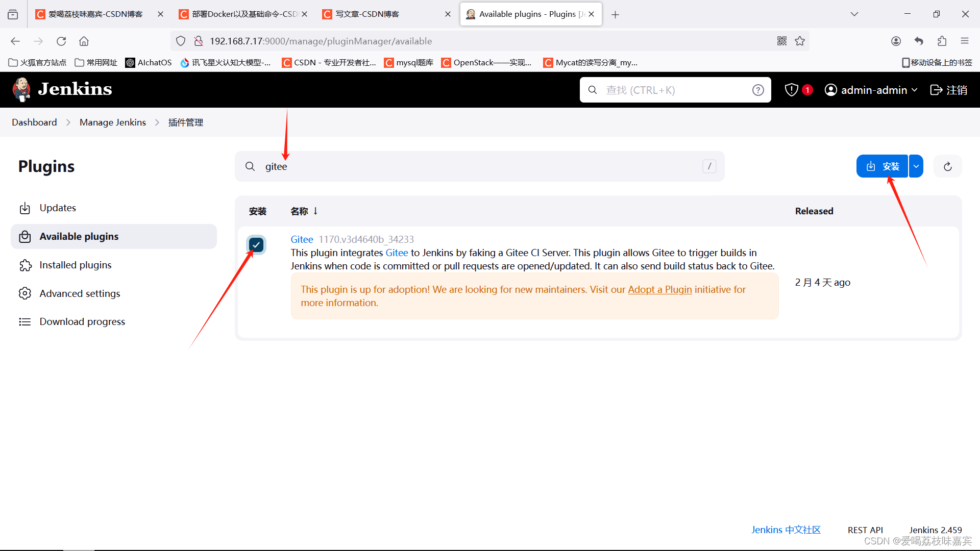The image size is (980, 551).
Task: Uncheck the Gitee plugin install checkbox
Action: [256, 245]
